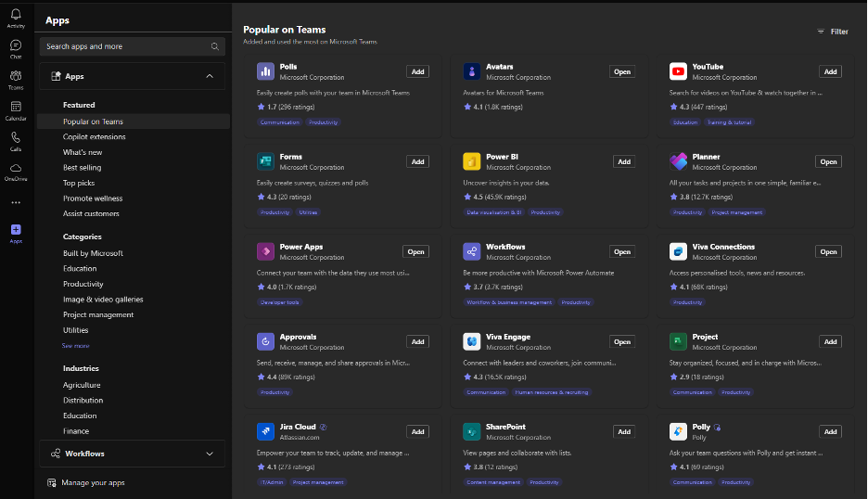The height and width of the screenshot is (499, 868).
Task: Click the YouTube app icon
Action: click(678, 71)
